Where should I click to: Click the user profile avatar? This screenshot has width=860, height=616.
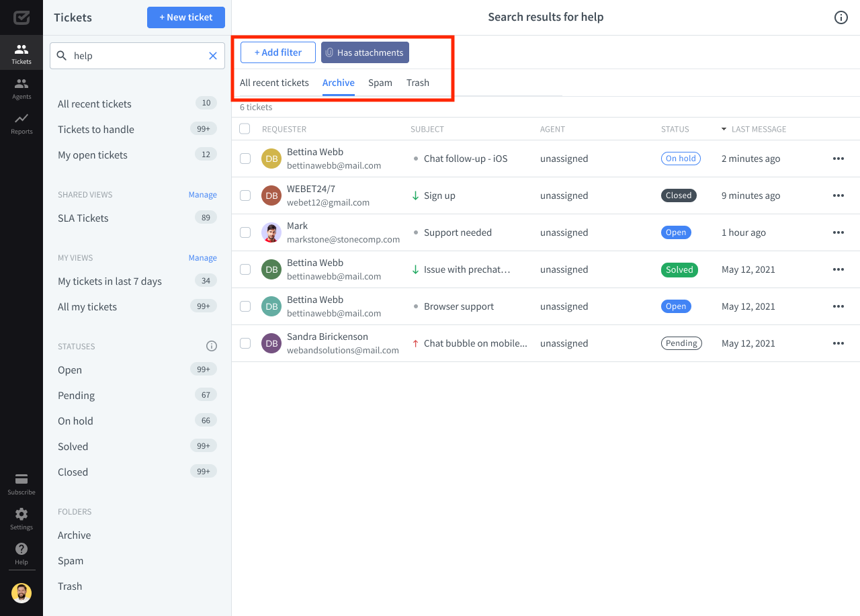pos(21,593)
